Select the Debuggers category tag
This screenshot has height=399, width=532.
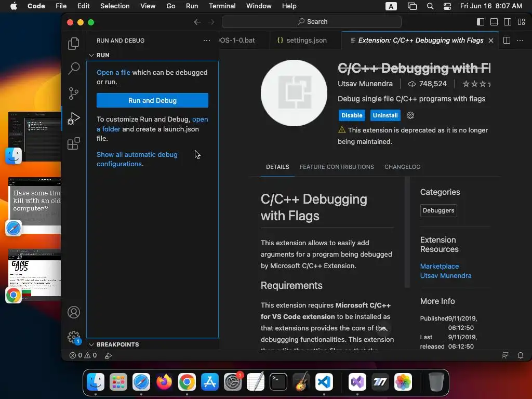[x=438, y=210]
